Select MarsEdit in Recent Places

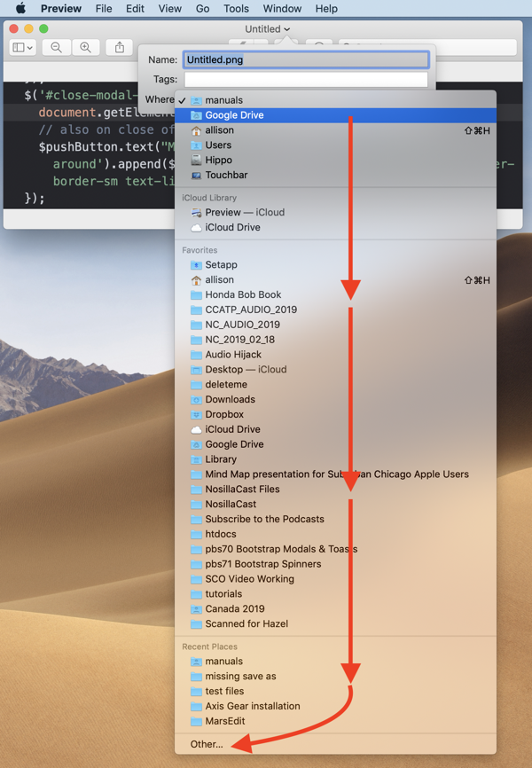225,721
